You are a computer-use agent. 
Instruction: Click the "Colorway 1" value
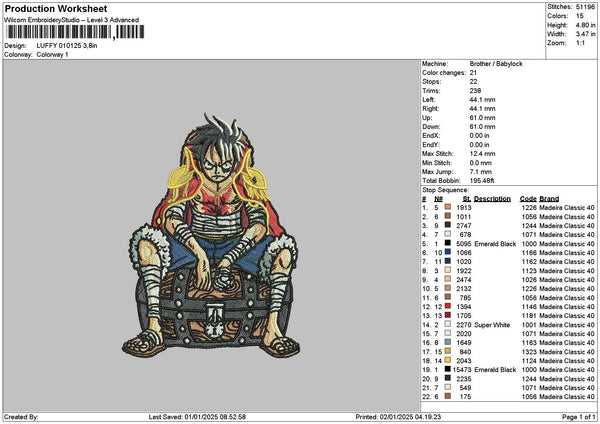point(52,55)
